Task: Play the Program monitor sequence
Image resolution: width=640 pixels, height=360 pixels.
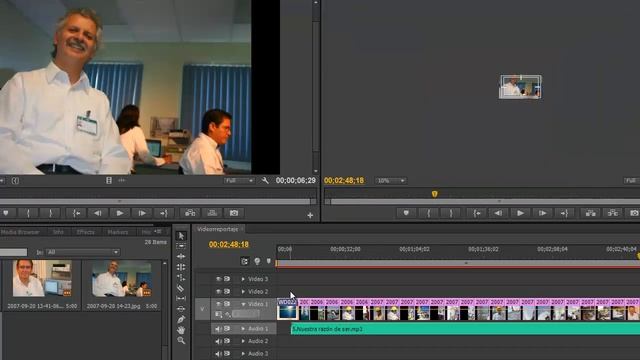Action: pos(520,213)
